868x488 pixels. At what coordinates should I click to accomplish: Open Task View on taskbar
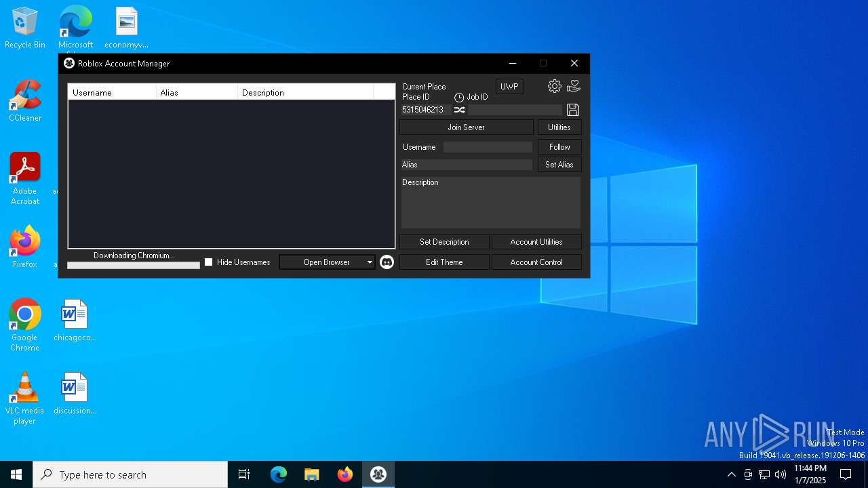pyautogui.click(x=244, y=474)
